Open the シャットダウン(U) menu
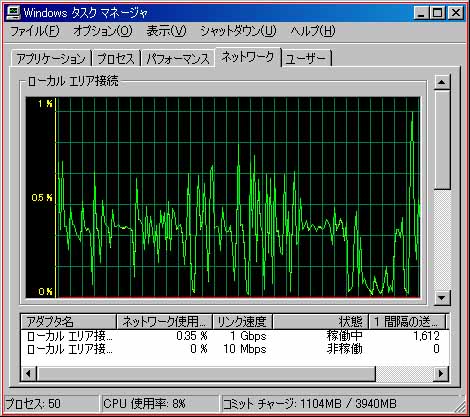470x417 pixels. [238, 31]
